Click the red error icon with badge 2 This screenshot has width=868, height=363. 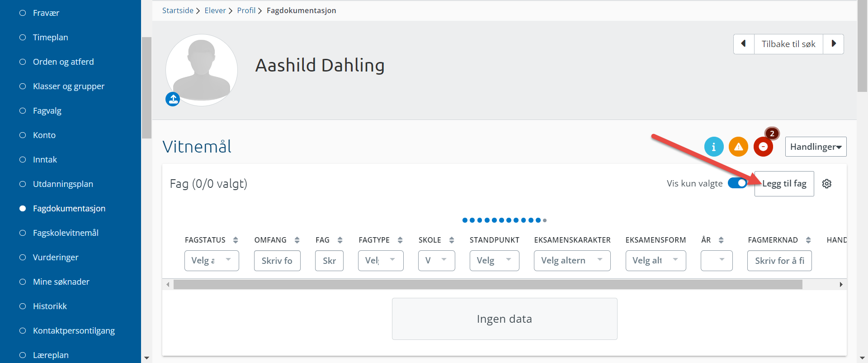coord(763,147)
